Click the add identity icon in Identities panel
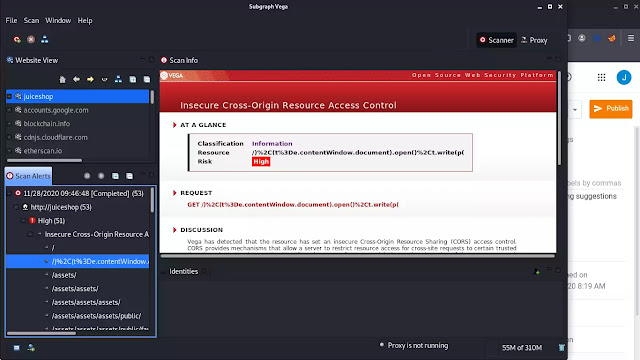This screenshot has height=360, width=640. pos(537,271)
